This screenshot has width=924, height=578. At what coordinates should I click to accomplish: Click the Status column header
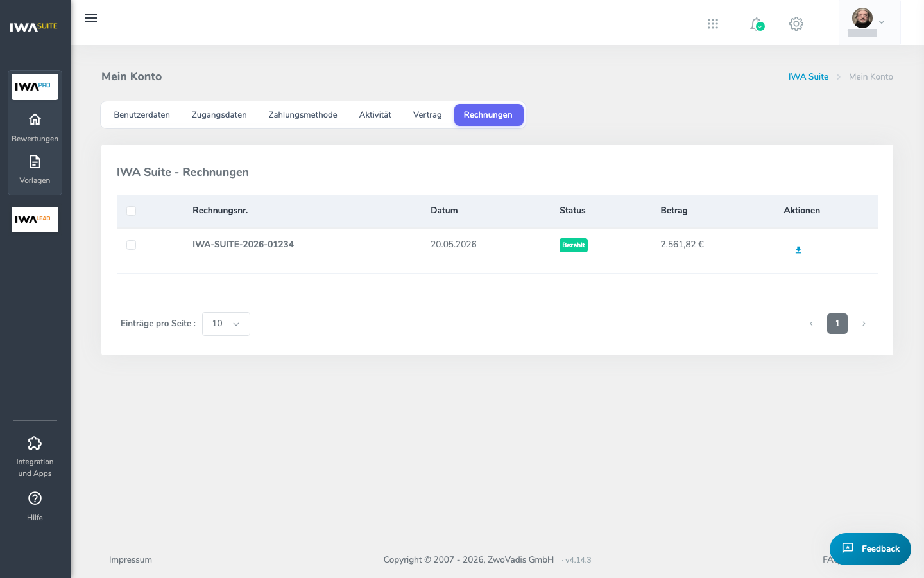point(572,211)
